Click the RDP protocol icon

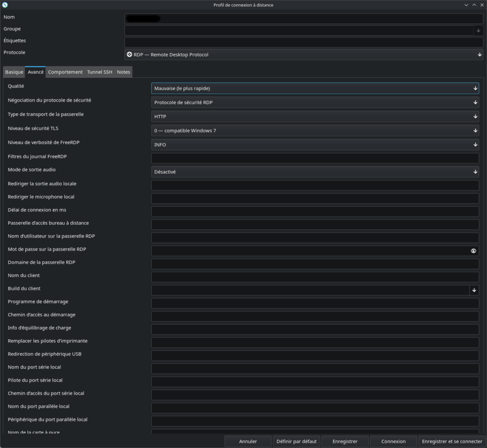tap(129, 55)
